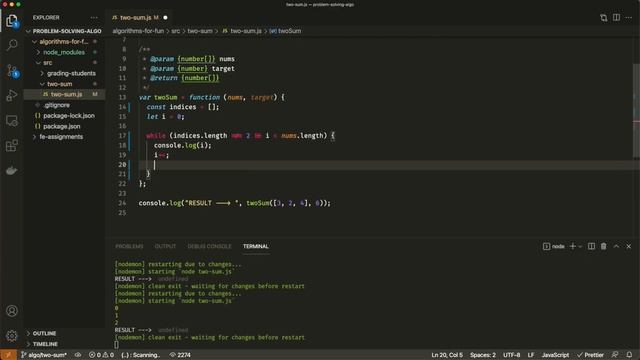Viewport: 640px width, 360px height.
Task: Open the Remote Explorer icon
Action: (11, 121)
